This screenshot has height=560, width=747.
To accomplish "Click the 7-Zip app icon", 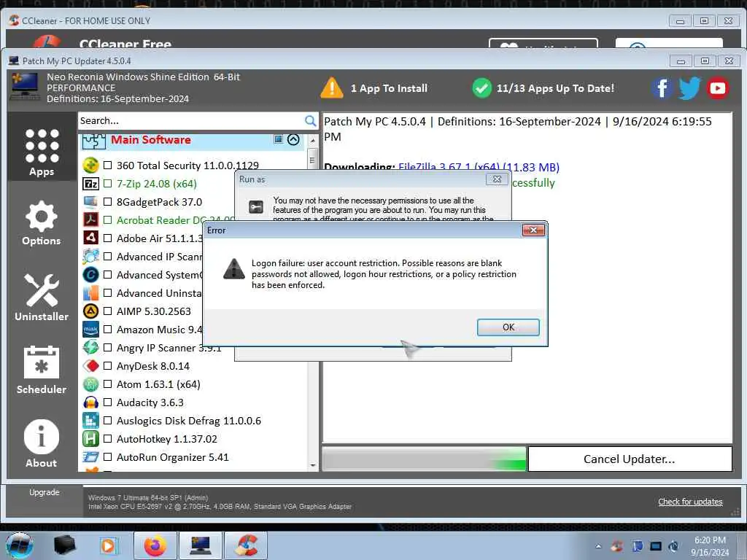I will pos(90,183).
